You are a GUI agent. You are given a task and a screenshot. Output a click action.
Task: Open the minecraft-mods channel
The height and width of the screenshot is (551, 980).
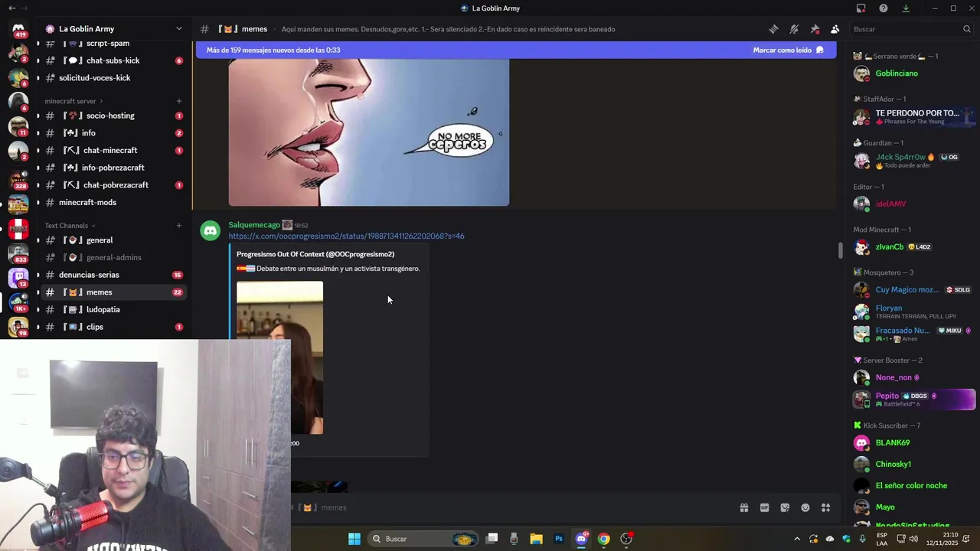point(113,203)
